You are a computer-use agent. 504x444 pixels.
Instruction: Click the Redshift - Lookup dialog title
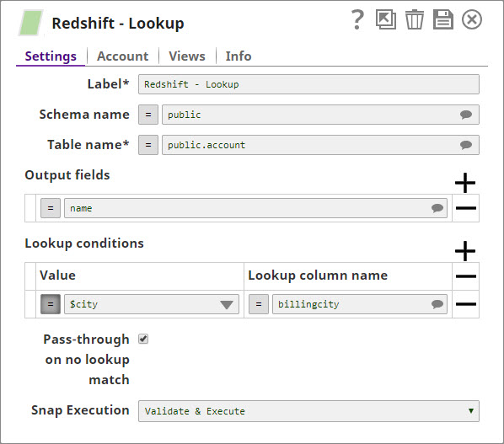(x=118, y=23)
